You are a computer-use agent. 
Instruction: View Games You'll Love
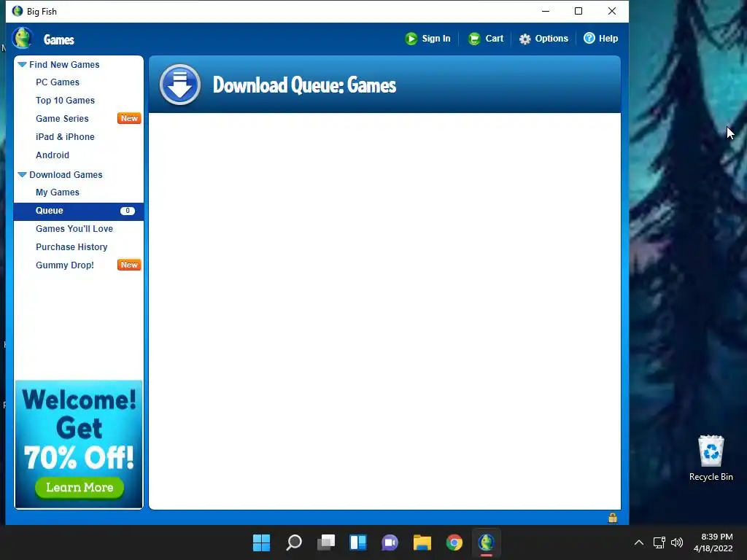point(74,229)
